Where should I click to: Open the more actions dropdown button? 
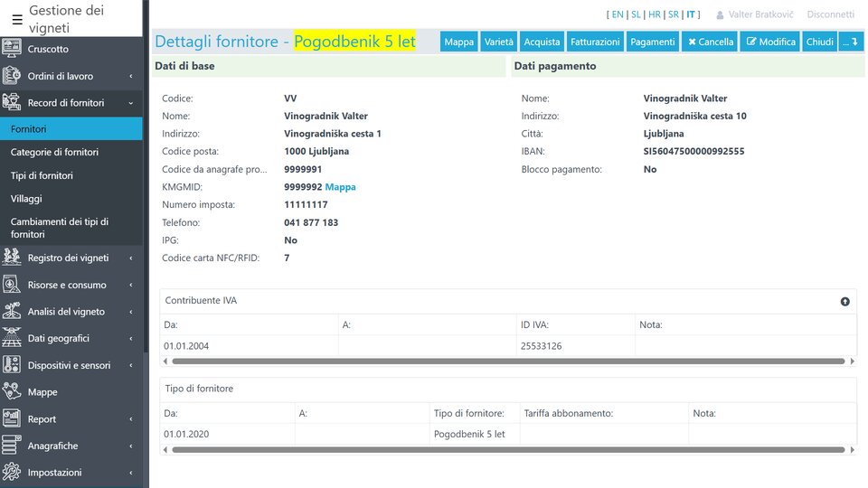(x=851, y=42)
